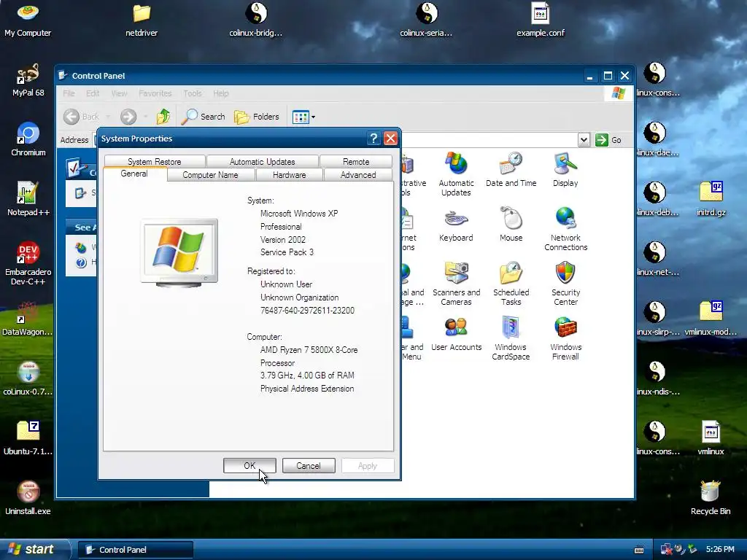
Task: Open the Windows Firewall icon
Action: 565,338
